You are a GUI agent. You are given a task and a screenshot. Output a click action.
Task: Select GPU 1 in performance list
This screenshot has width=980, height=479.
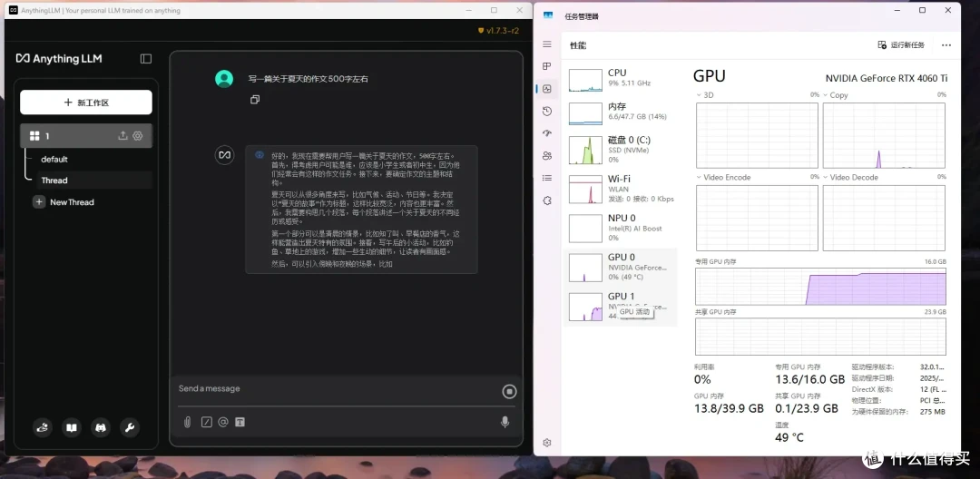(x=621, y=306)
